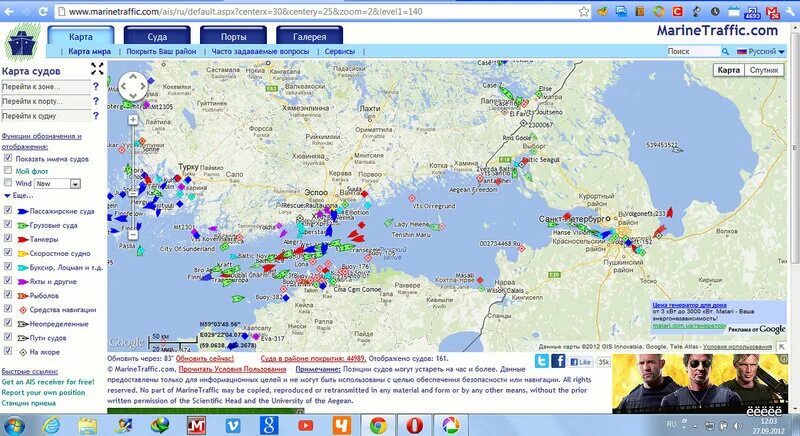The width and height of the screenshot is (800, 436).
Task: Open Internet Explorer from taskbar
Action: [51, 425]
